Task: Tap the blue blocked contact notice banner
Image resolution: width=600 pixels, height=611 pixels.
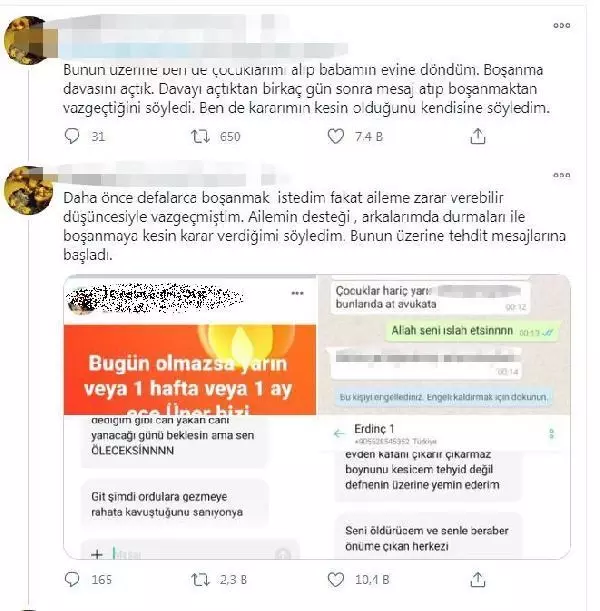Action: point(443,397)
